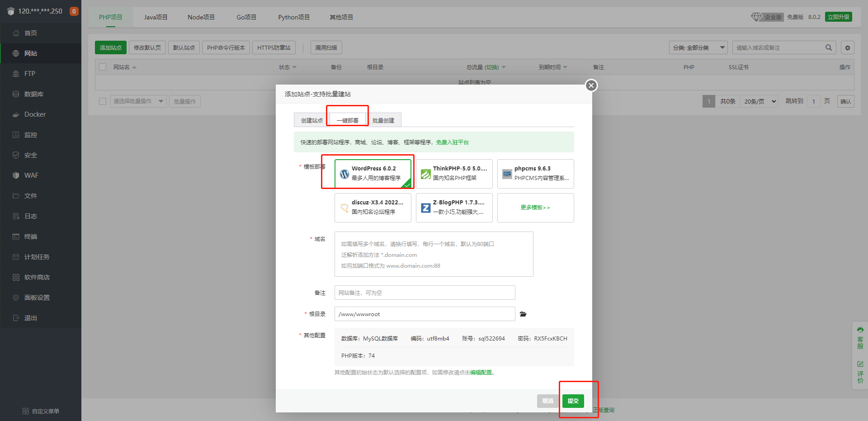Click the 免费入驻平台 link
The image size is (868, 421).
[453, 142]
